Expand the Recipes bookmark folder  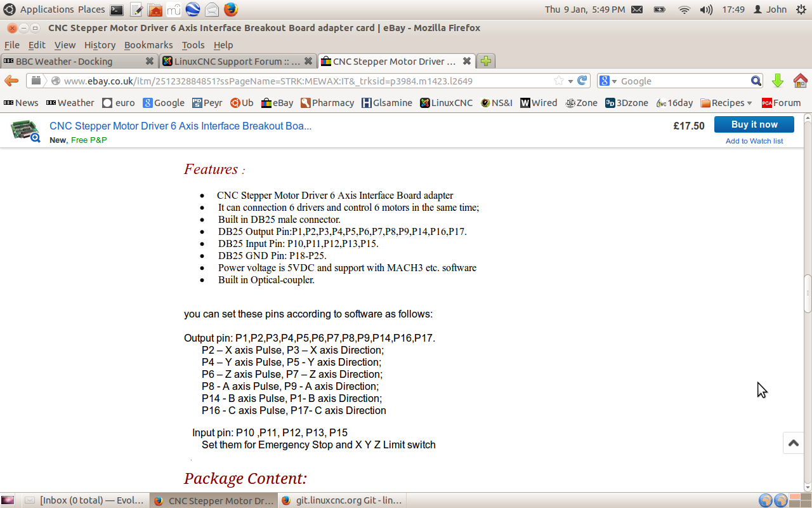726,103
